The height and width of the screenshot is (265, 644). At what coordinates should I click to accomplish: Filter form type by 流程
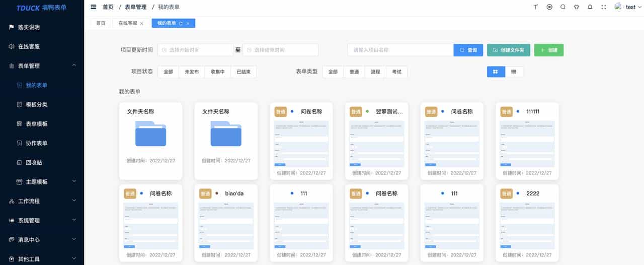[x=375, y=72]
